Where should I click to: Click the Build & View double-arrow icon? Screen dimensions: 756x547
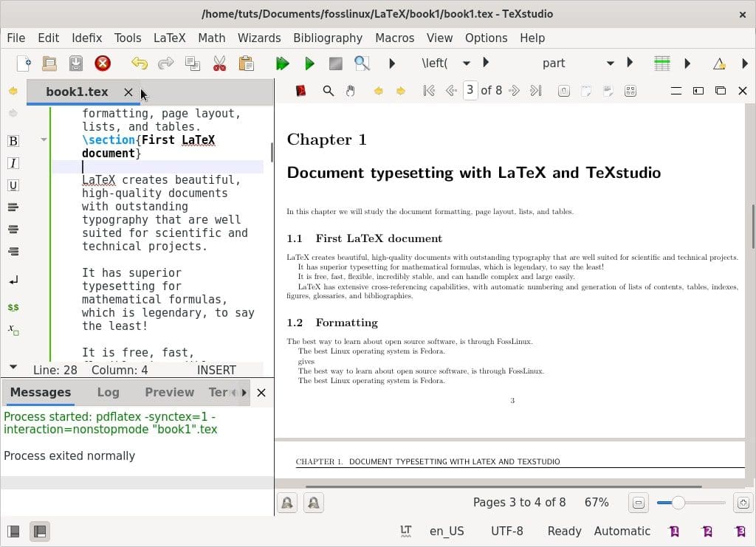point(282,63)
